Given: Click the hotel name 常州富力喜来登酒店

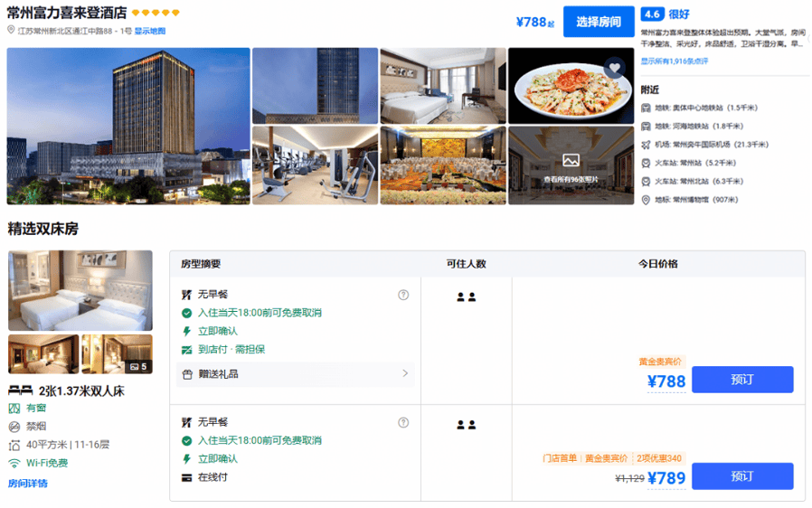Looking at the screenshot, I should [67, 13].
